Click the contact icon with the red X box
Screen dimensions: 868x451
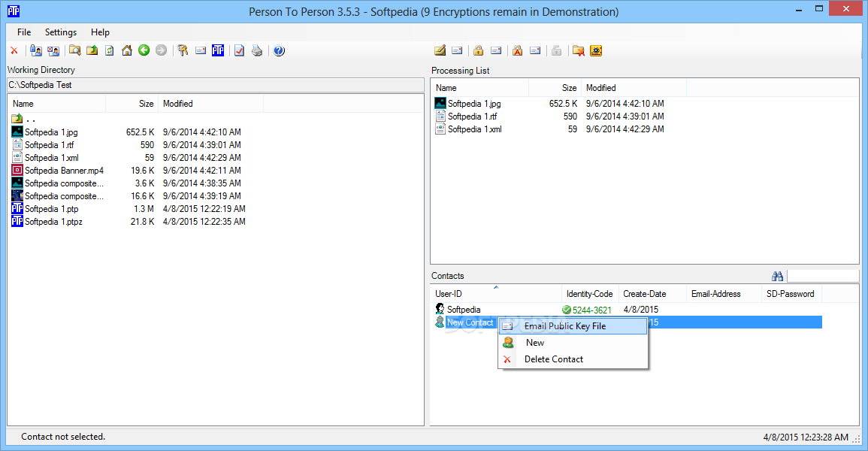(53, 50)
